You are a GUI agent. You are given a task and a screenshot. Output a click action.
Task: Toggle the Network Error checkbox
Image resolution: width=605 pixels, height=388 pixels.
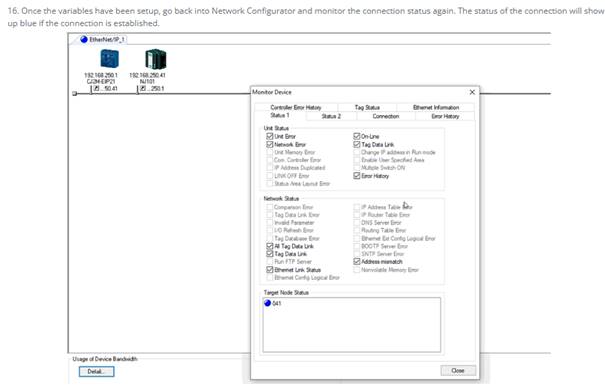[270, 144]
